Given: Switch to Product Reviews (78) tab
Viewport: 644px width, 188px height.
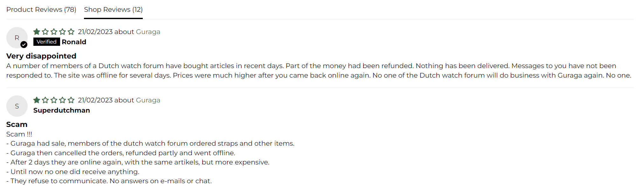Looking at the screenshot, I should click(41, 10).
